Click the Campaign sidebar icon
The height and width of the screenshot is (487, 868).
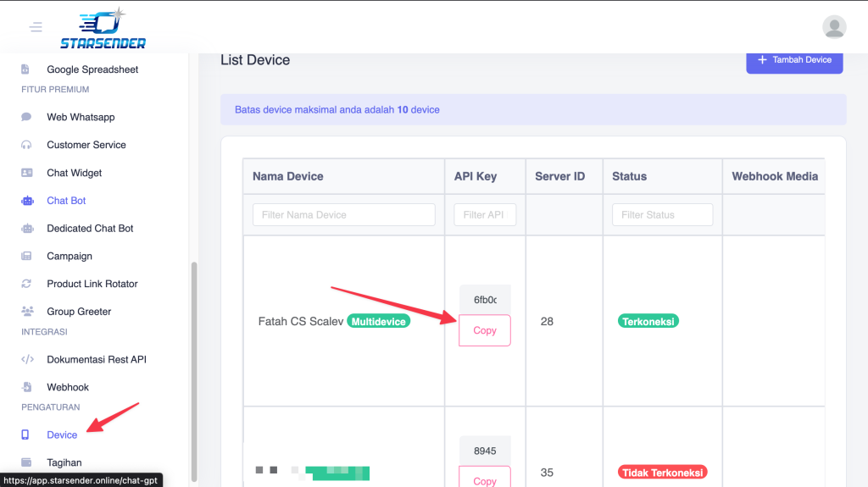(26, 256)
